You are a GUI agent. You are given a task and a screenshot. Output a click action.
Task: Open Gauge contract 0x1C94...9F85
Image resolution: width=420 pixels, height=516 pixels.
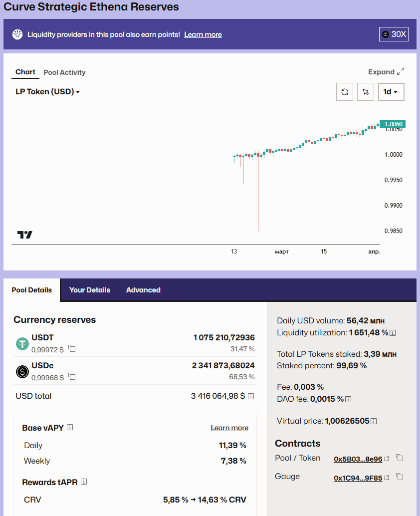pyautogui.click(x=362, y=478)
